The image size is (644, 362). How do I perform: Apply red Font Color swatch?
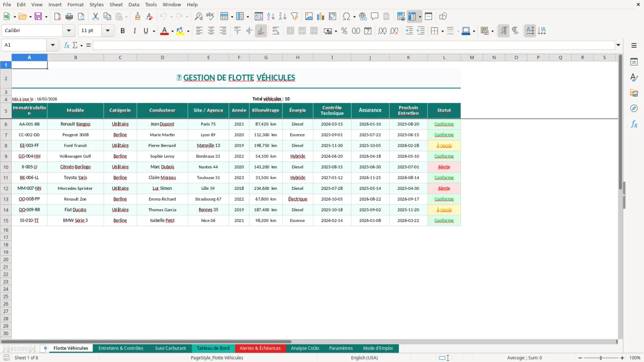point(164,31)
